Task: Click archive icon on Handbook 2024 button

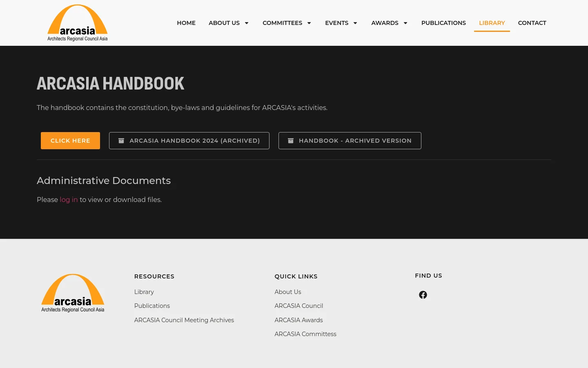Action: coord(121,141)
